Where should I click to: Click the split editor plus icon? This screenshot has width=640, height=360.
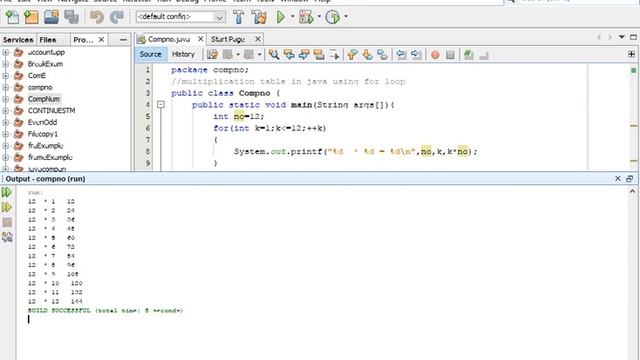631,54
